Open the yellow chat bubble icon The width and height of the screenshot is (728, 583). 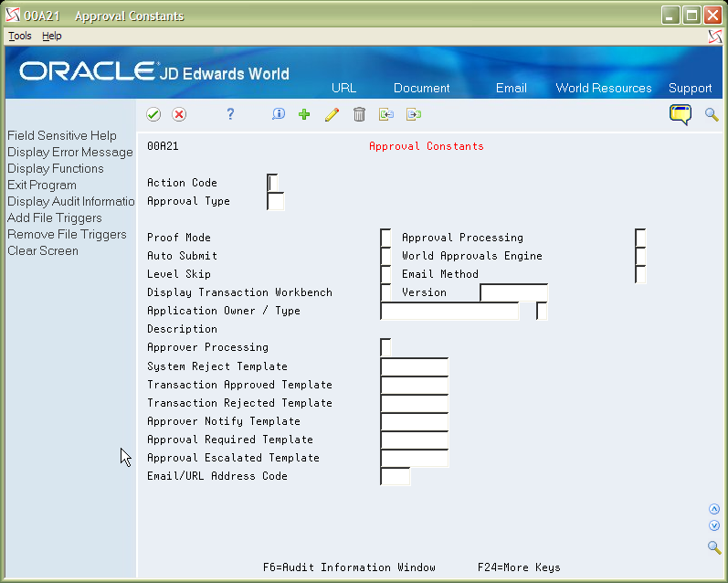681,114
